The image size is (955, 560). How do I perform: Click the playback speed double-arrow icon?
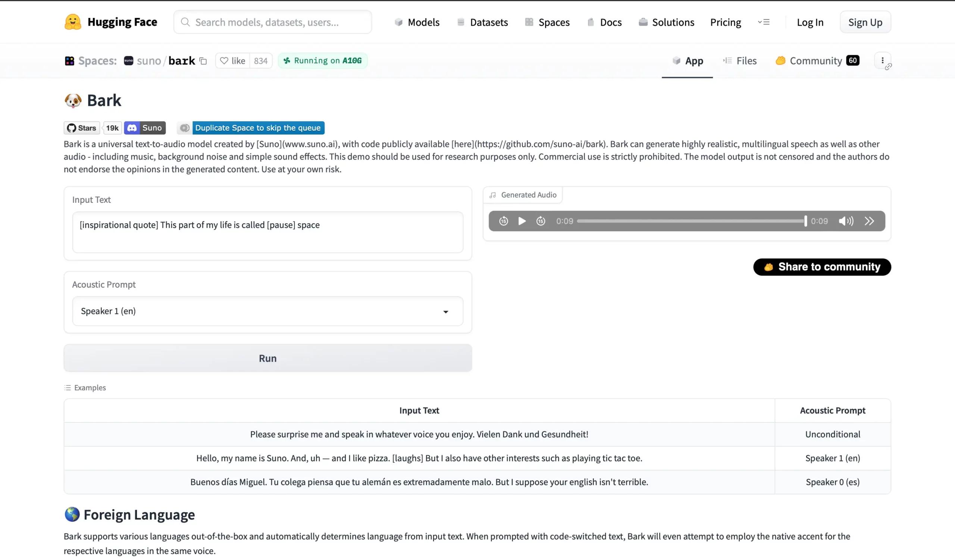pos(869,221)
